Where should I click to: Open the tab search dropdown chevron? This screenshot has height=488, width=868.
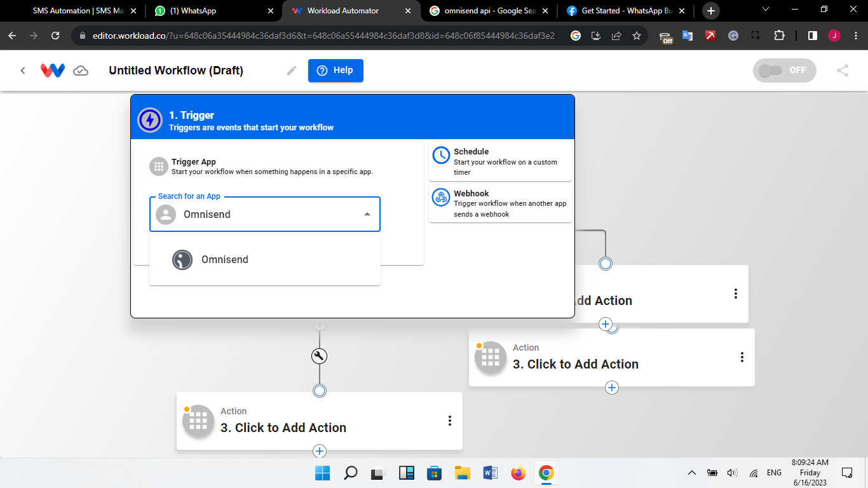coord(765,10)
